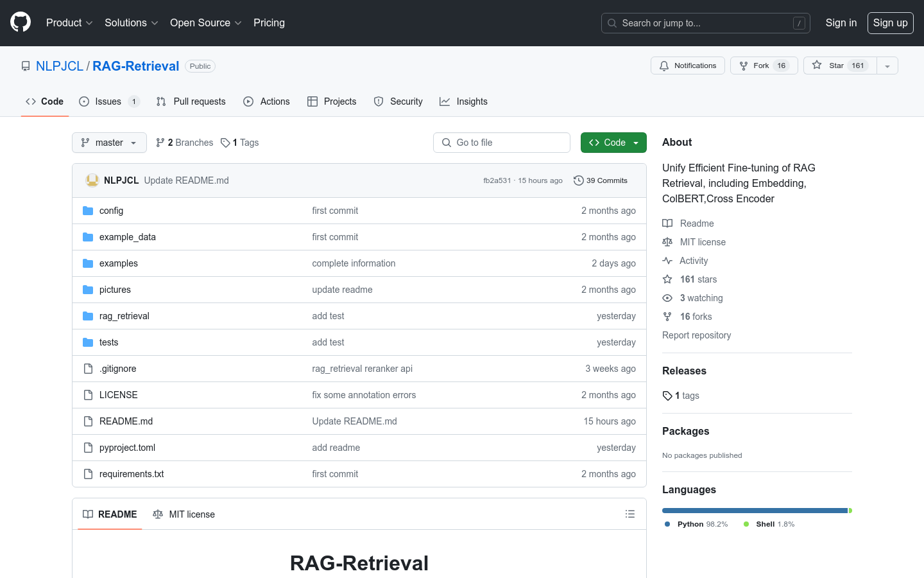Click the Python language bar segment
This screenshot has width=924, height=578.
[755, 511]
